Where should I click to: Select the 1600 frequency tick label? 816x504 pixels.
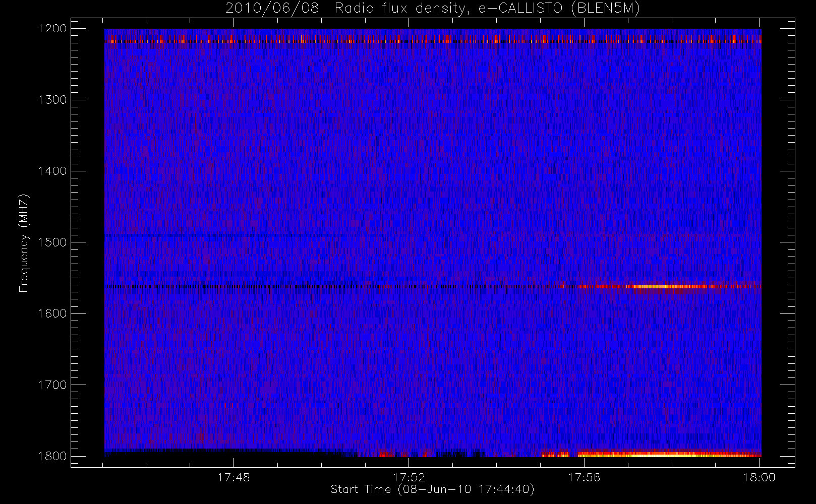pos(52,313)
